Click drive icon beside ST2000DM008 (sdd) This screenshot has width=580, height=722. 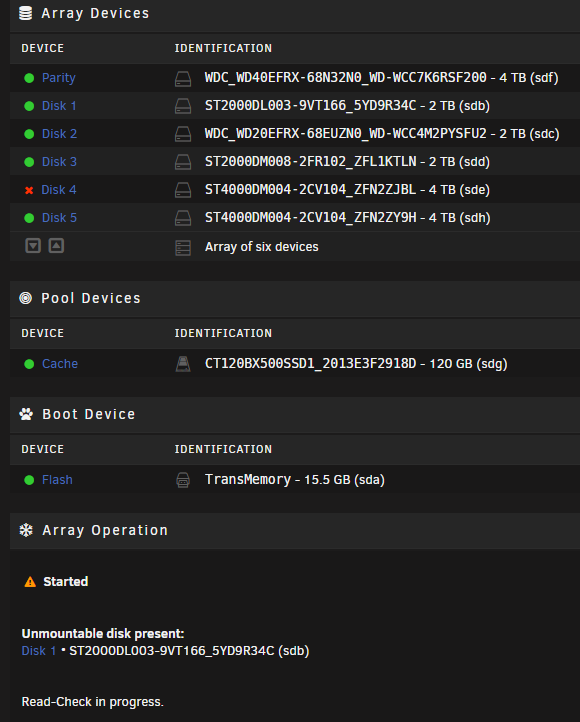183,163
